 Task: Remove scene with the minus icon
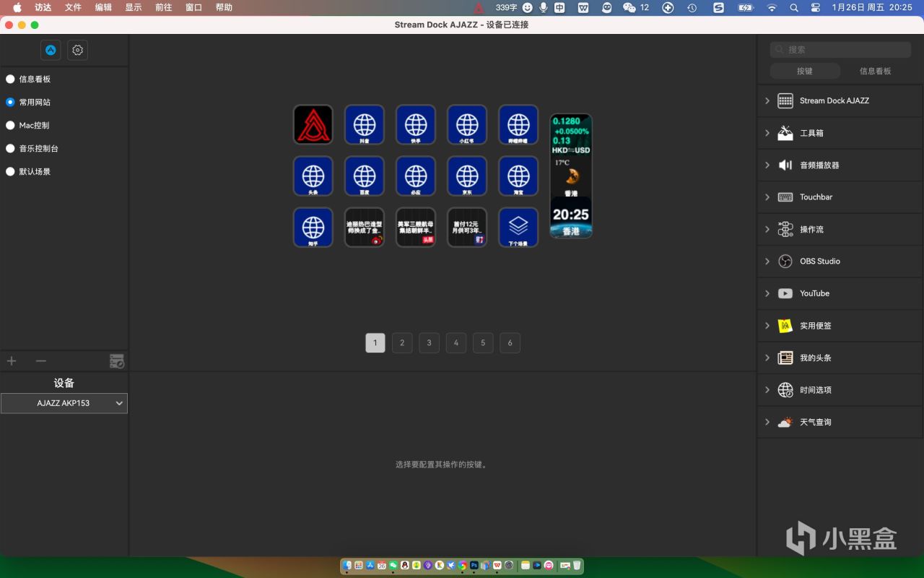(x=41, y=361)
